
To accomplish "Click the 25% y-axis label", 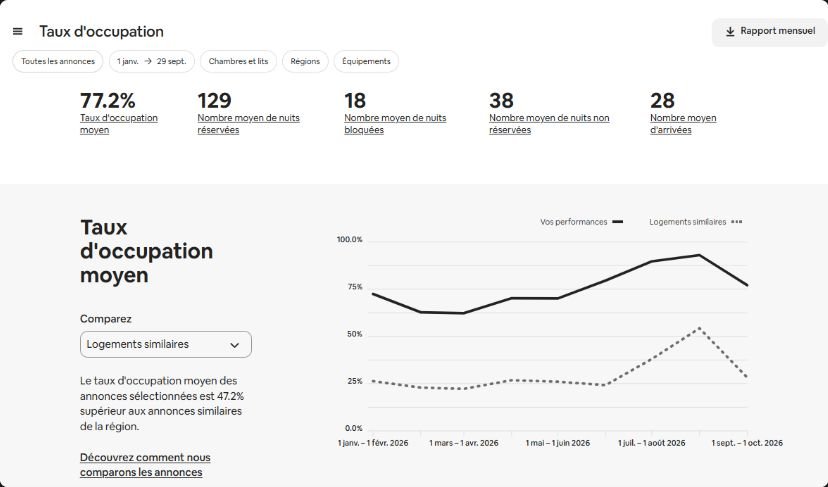I will click(x=355, y=381).
